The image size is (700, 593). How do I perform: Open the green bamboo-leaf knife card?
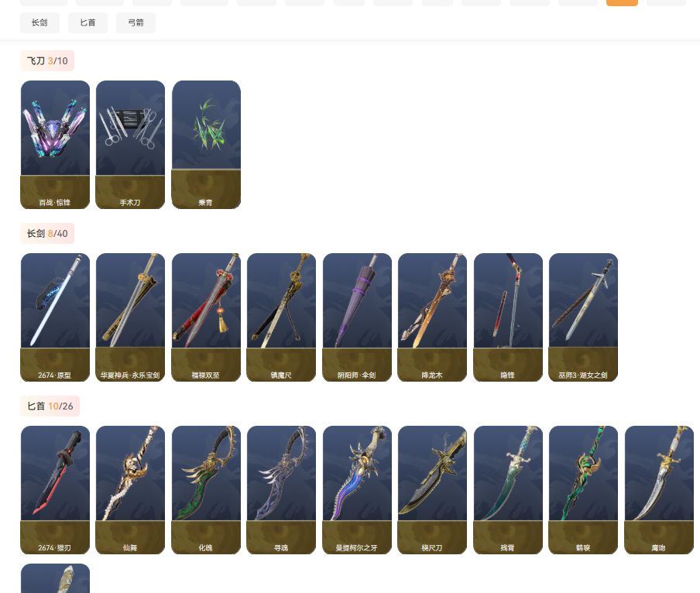pos(206,145)
